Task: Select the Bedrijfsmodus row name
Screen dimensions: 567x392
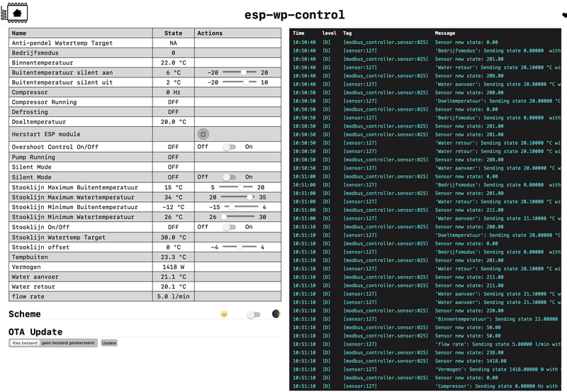Action: coord(35,52)
